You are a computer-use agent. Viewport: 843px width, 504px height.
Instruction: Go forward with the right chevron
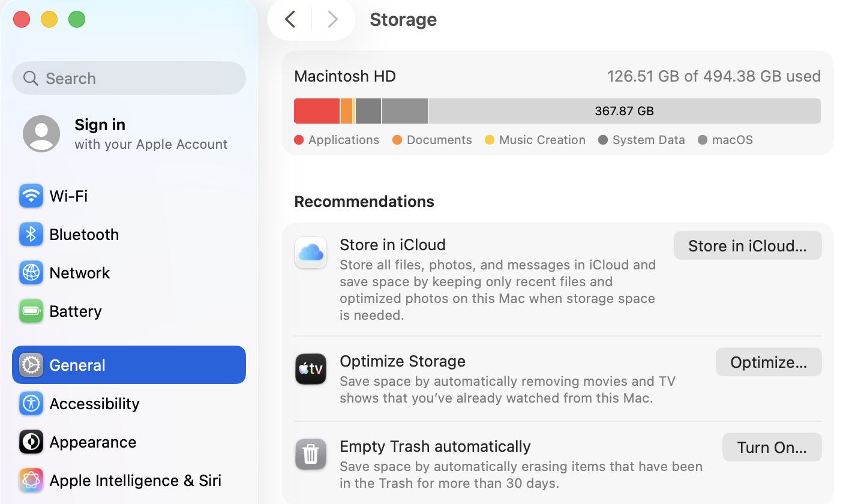(x=332, y=19)
